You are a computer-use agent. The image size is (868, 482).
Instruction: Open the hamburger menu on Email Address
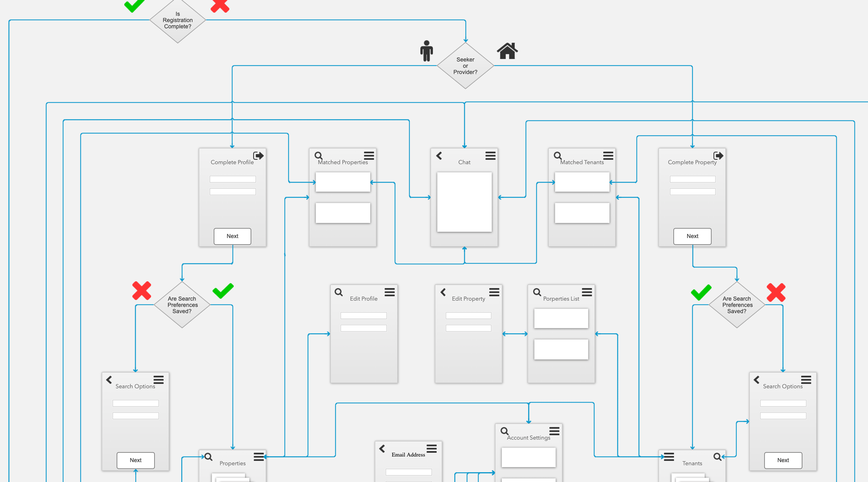coord(432,449)
